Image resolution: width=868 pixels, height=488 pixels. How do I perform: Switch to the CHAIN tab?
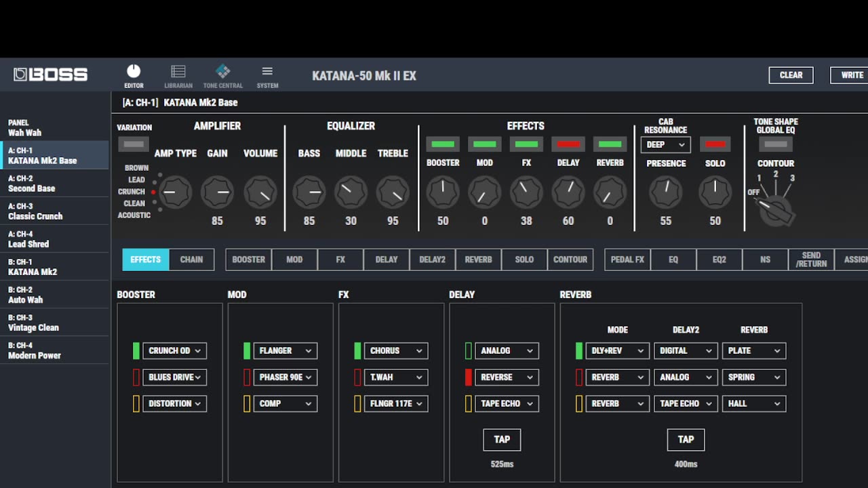point(191,260)
